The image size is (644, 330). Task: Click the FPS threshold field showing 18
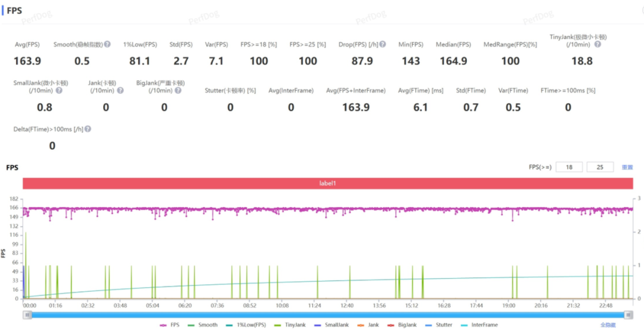569,168
